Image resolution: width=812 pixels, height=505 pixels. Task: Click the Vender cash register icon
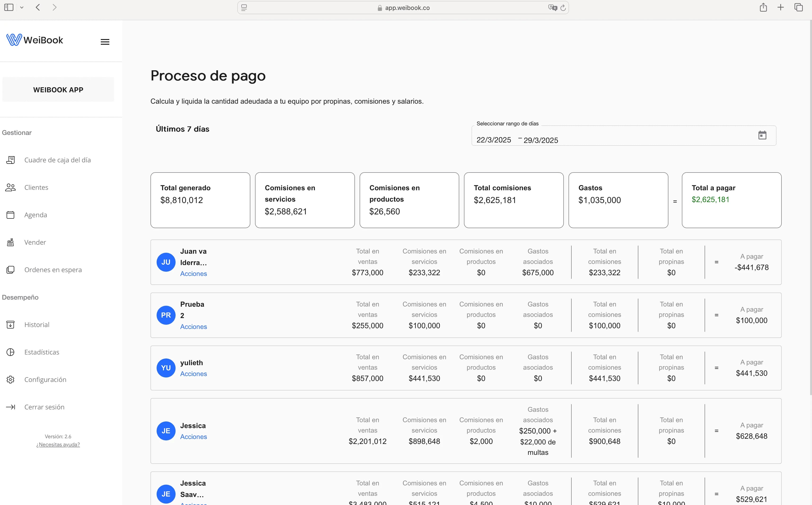pos(10,242)
